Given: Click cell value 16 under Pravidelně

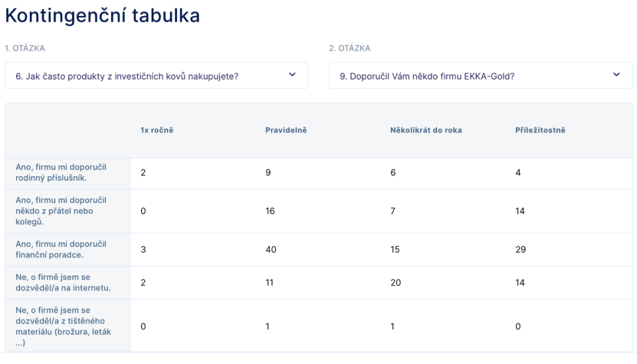Looking at the screenshot, I should pyautogui.click(x=270, y=211).
